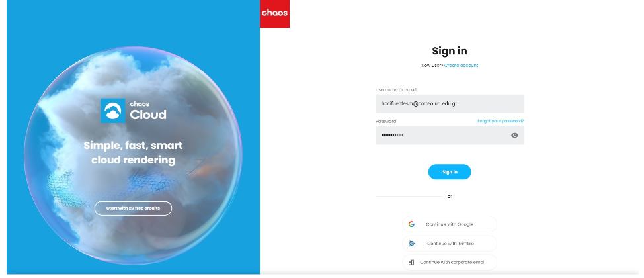Select Continue with Google

[x=450, y=224]
